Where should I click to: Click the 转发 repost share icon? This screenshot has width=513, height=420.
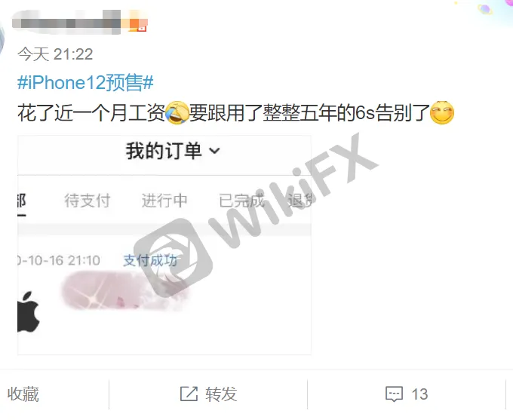coord(189,394)
